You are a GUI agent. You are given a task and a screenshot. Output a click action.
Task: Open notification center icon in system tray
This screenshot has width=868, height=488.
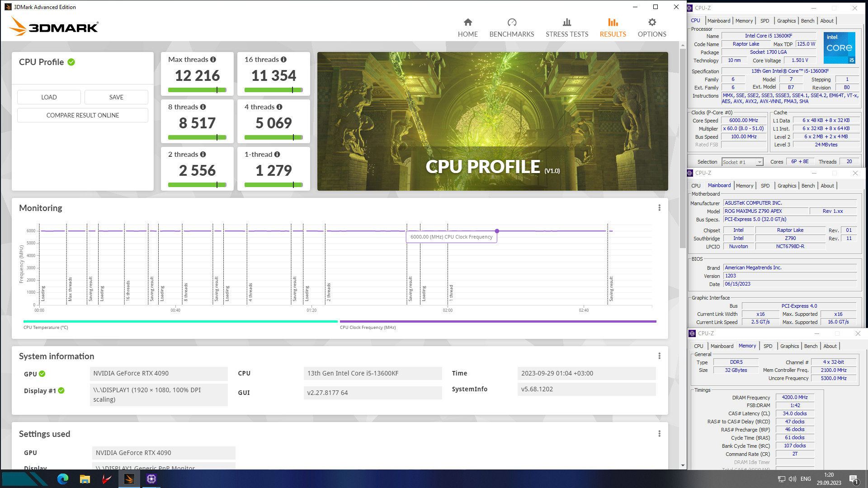tap(854, 479)
